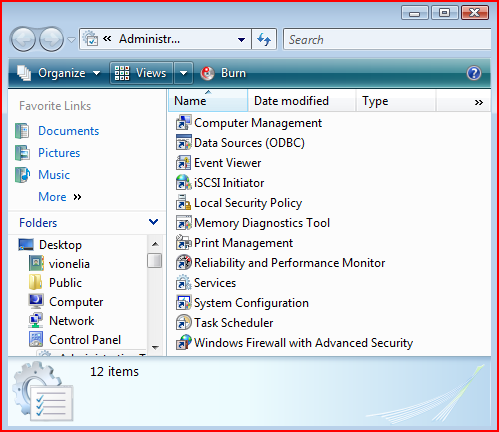Select vionelia in the folder tree

(x=69, y=264)
